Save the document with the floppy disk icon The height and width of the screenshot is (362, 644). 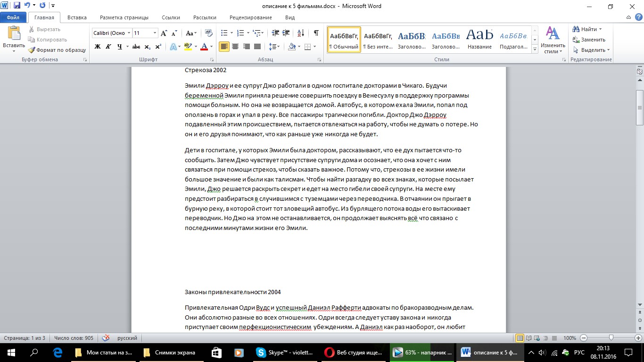17,6
